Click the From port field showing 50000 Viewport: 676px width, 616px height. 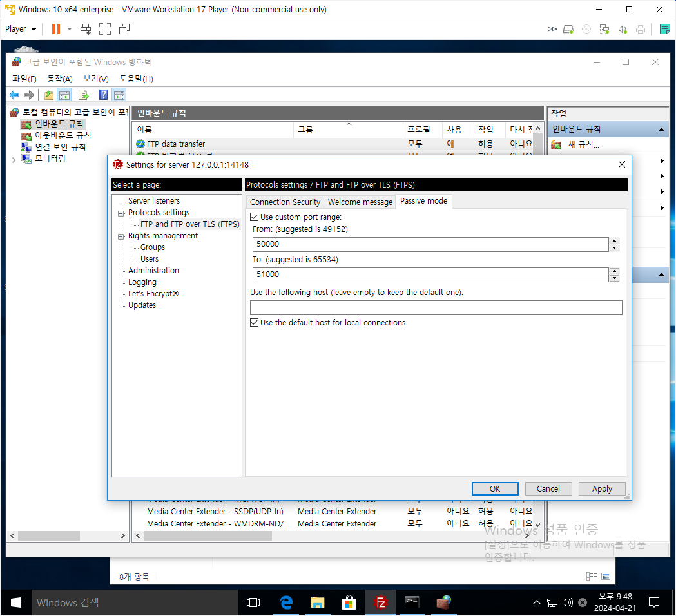pyautogui.click(x=430, y=244)
